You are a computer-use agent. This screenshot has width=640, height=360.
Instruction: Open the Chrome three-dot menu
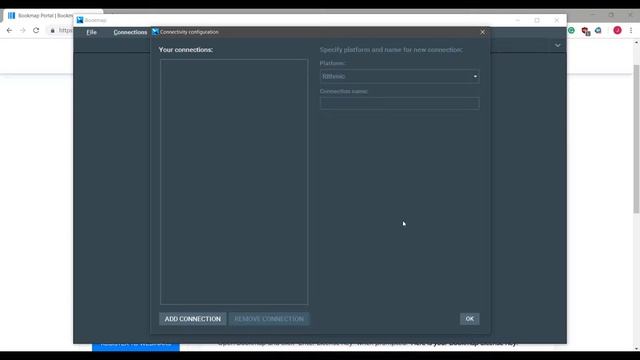(x=631, y=30)
